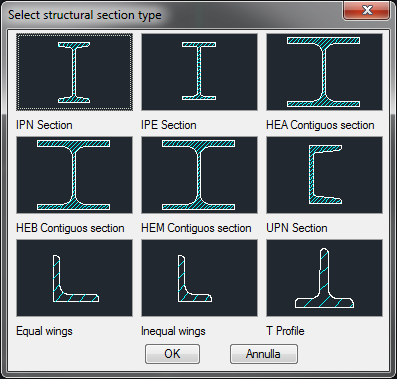Pick the Equal wings angle profile
This screenshot has width=397, height=379.
74,278
